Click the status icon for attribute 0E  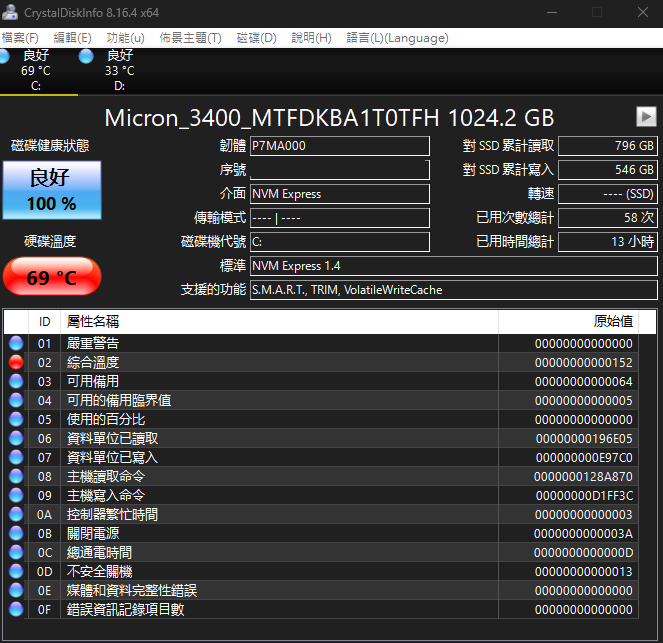pos(16,591)
